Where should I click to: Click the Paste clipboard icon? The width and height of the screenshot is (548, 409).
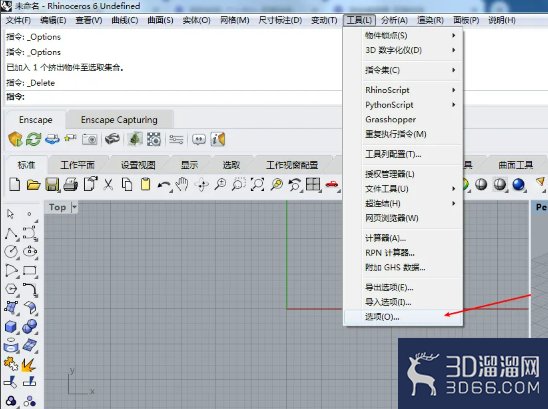tap(145, 184)
